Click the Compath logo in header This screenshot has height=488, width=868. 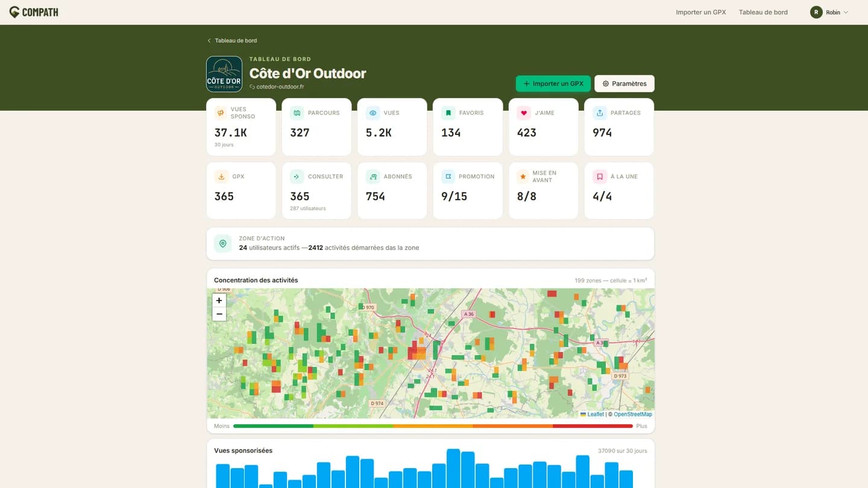pyautogui.click(x=34, y=12)
